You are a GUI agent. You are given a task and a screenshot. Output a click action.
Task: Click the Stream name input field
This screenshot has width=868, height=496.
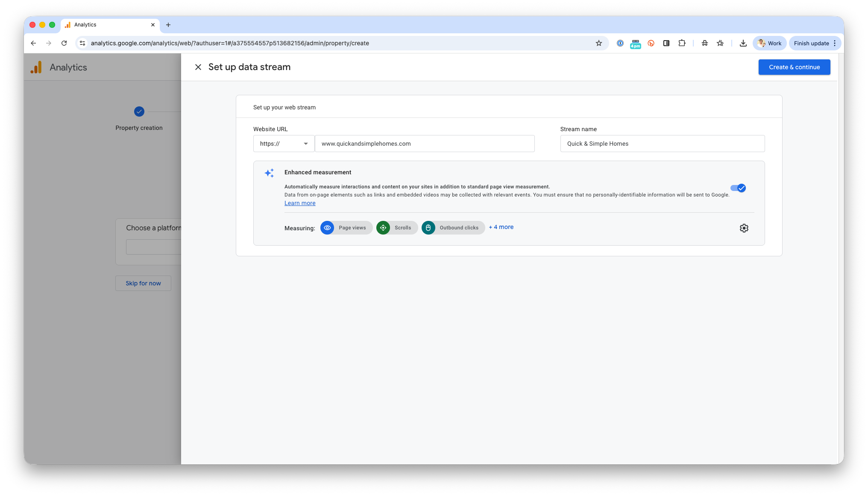[x=662, y=144]
